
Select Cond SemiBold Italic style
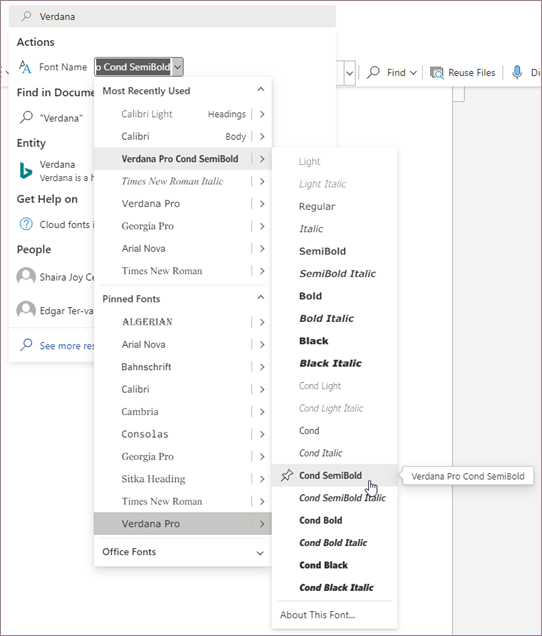click(334, 498)
